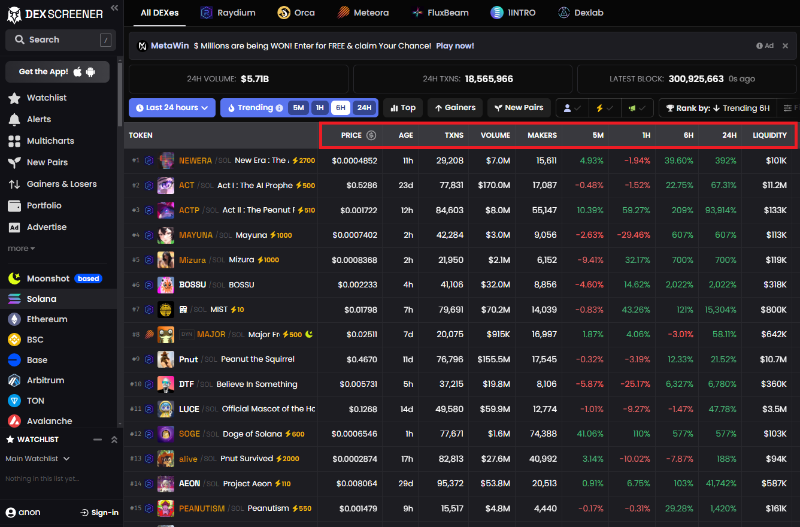The width and height of the screenshot is (800, 527).
Task: Select 1H trending timeframe
Action: [x=320, y=108]
